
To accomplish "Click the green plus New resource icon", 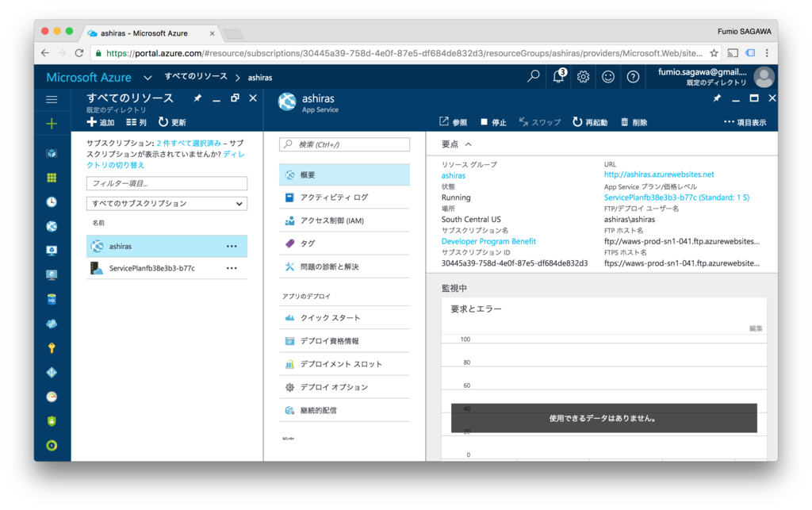I will pos(52,123).
